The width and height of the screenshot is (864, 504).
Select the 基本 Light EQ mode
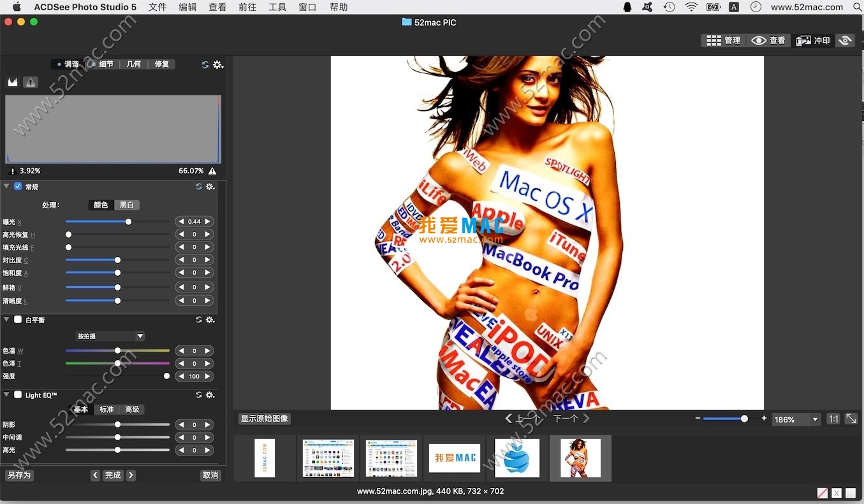81,410
